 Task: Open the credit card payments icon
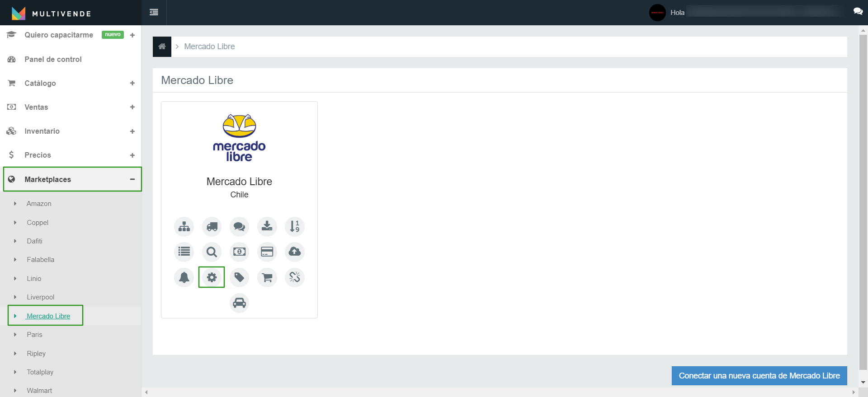(267, 252)
